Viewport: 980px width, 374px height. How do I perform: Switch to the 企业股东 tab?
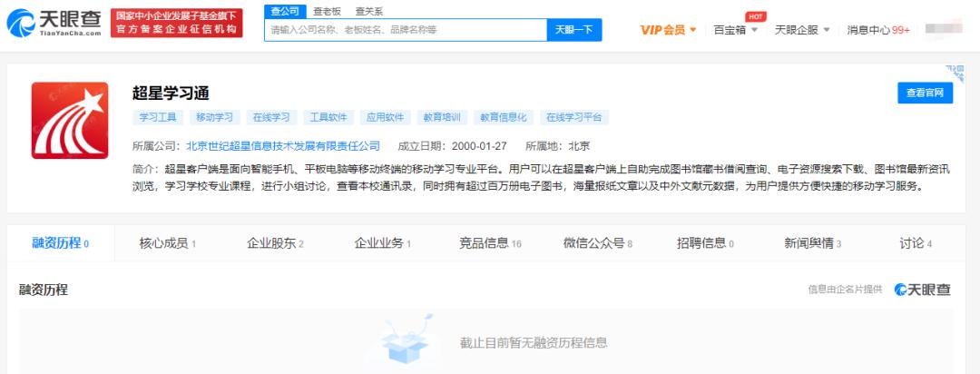click(x=275, y=243)
